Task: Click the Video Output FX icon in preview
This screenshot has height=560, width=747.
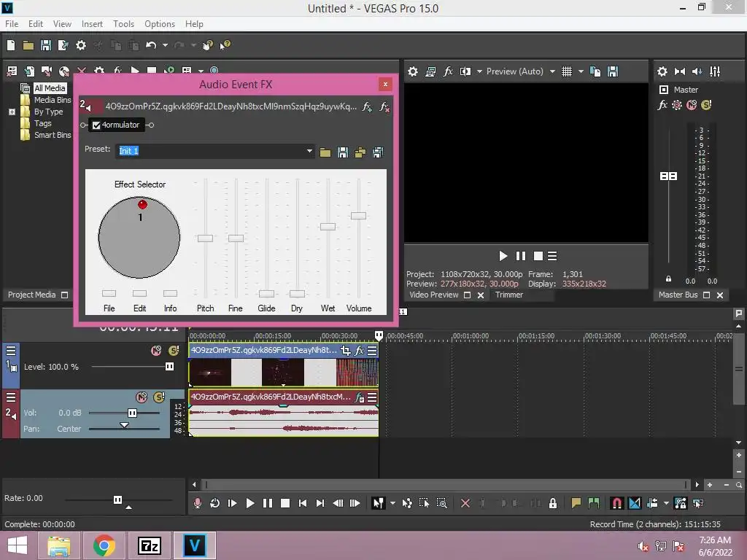Action: click(x=448, y=72)
